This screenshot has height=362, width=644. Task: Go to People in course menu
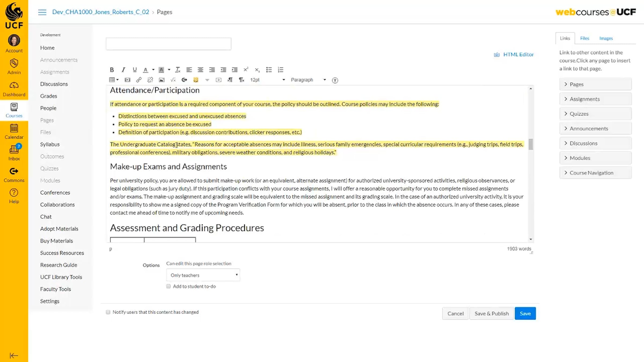coord(48,108)
